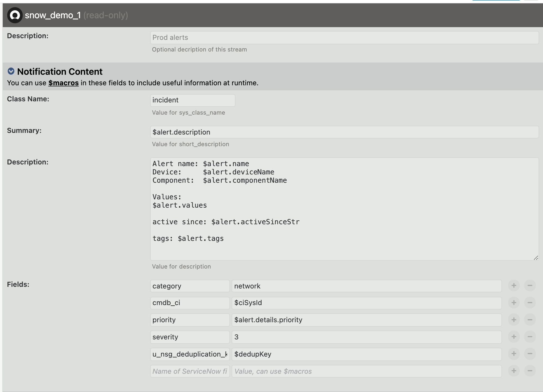
Task: Click the 'u_nsg_deduplication_k' field name box
Action: click(x=190, y=354)
